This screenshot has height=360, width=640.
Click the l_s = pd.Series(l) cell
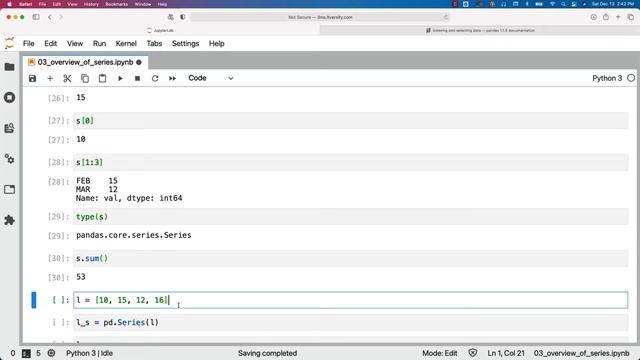point(351,322)
